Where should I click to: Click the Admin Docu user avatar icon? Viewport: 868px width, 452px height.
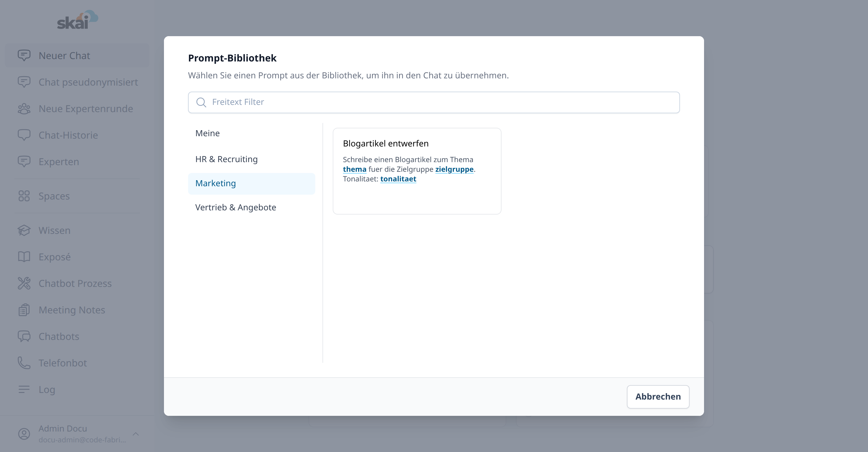click(24, 434)
